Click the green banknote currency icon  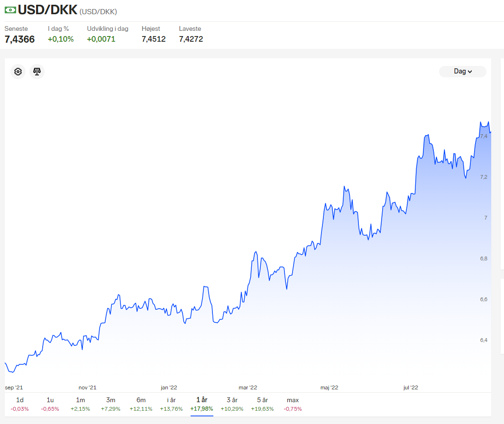(10, 10)
